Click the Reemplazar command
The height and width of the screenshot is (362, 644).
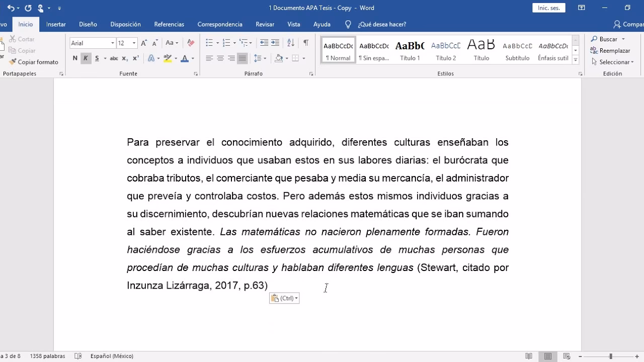609,50
